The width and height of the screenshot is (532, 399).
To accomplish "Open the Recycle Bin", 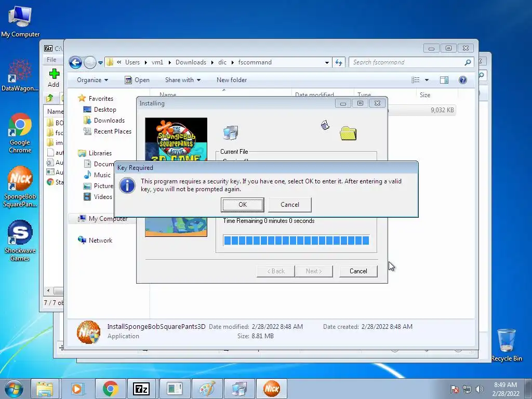I will pos(507,345).
